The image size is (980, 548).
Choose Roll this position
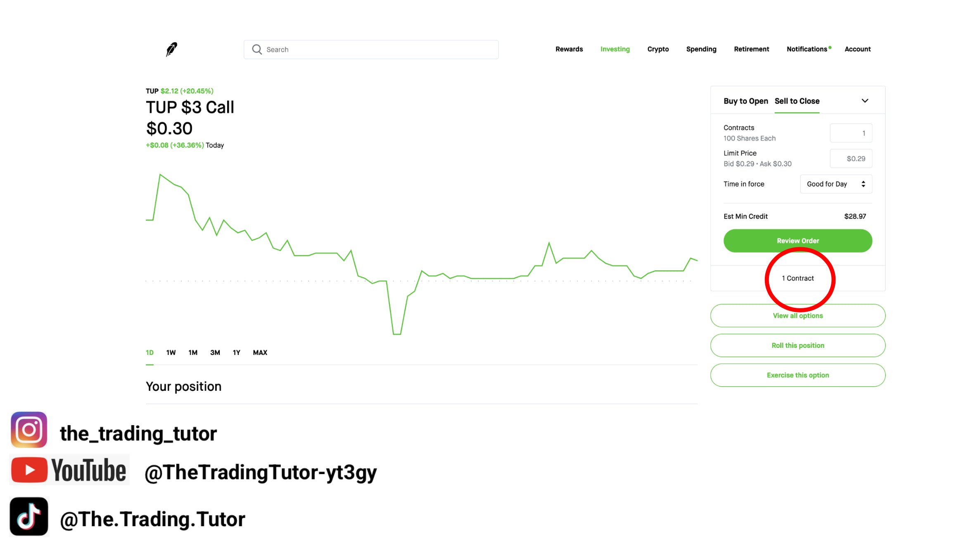point(797,345)
